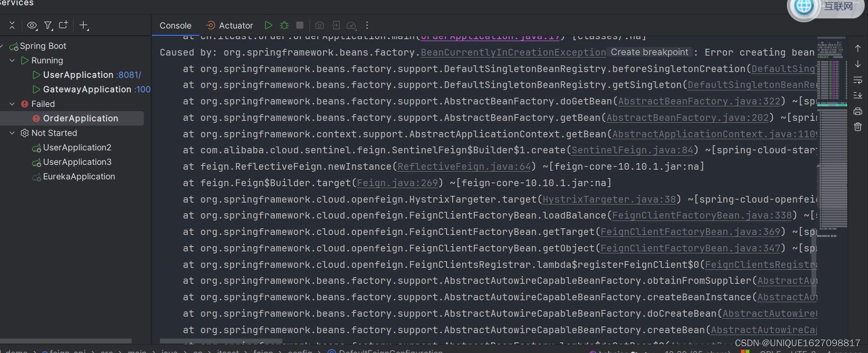Open SentinelFeign.java:84 link

click(x=633, y=150)
